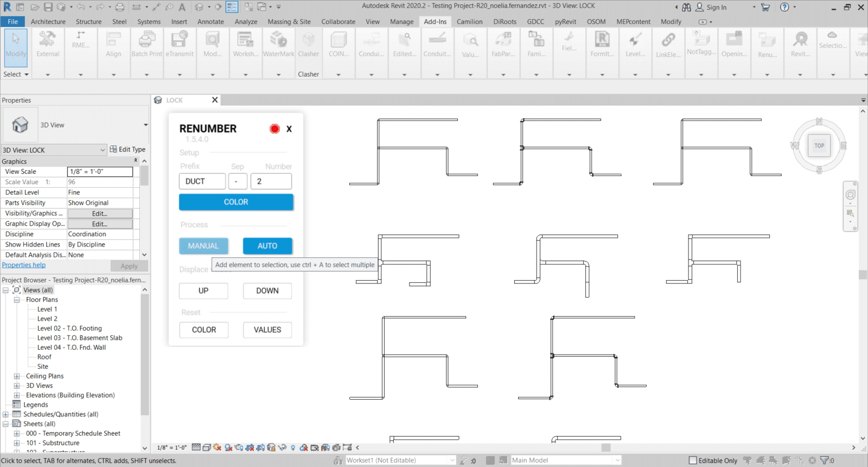
Task: Toggle temporary hide/isolate glasses icon
Action: coord(282,447)
